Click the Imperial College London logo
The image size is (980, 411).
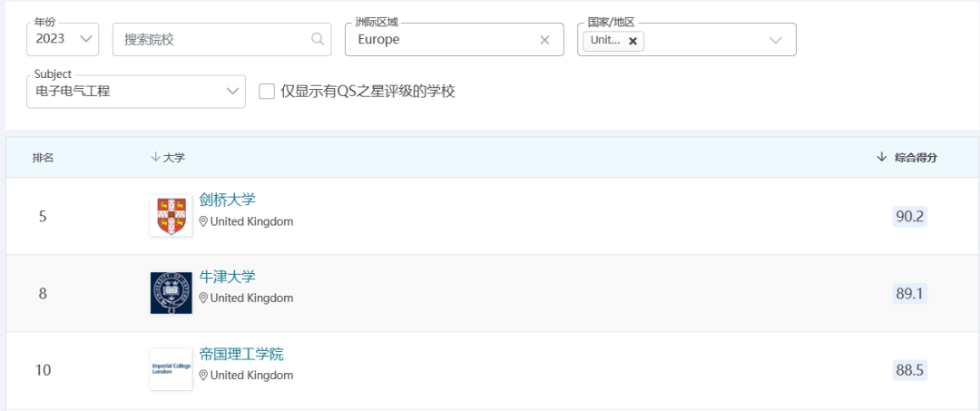(x=171, y=369)
